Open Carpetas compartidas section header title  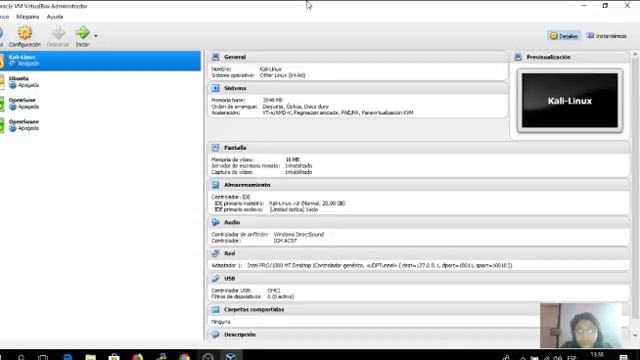point(254,309)
